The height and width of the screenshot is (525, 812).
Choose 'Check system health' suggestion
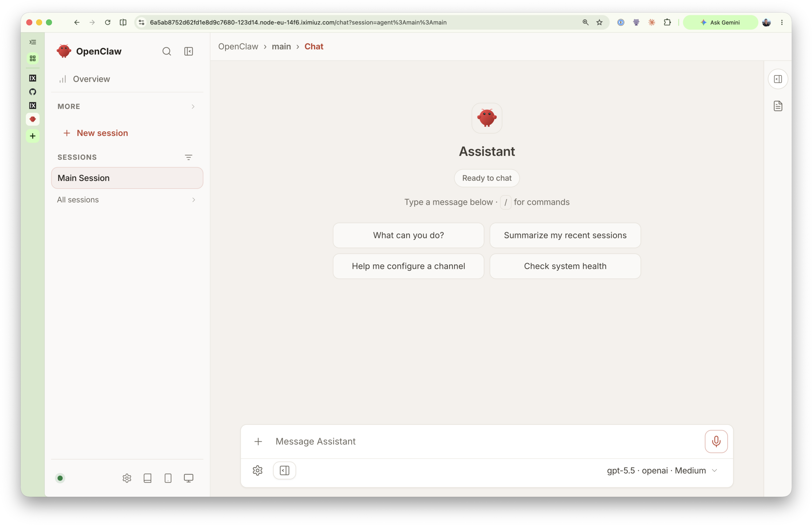pos(565,266)
